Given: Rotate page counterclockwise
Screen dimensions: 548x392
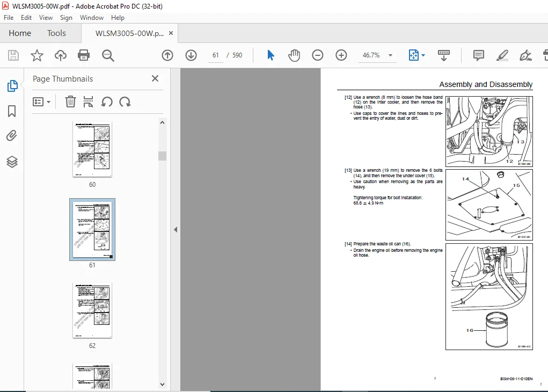Looking at the screenshot, I should [107, 102].
